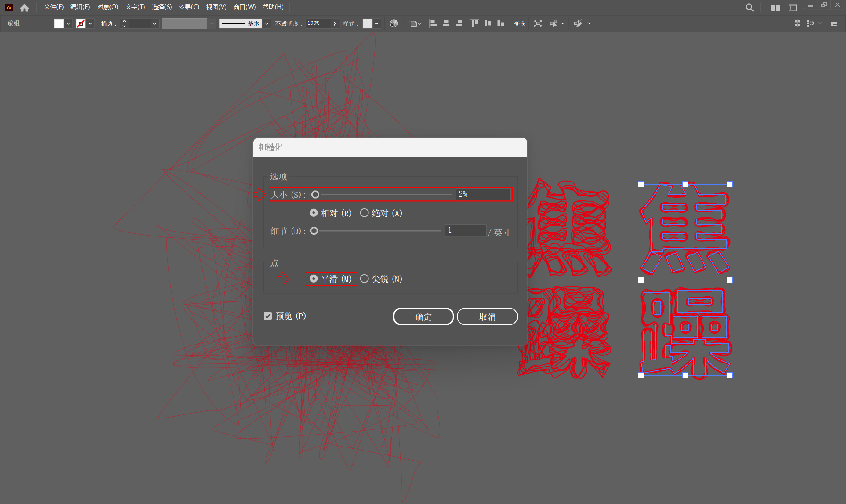The width and height of the screenshot is (846, 504).
Task: Click horizontal align center icon
Action: [446, 23]
